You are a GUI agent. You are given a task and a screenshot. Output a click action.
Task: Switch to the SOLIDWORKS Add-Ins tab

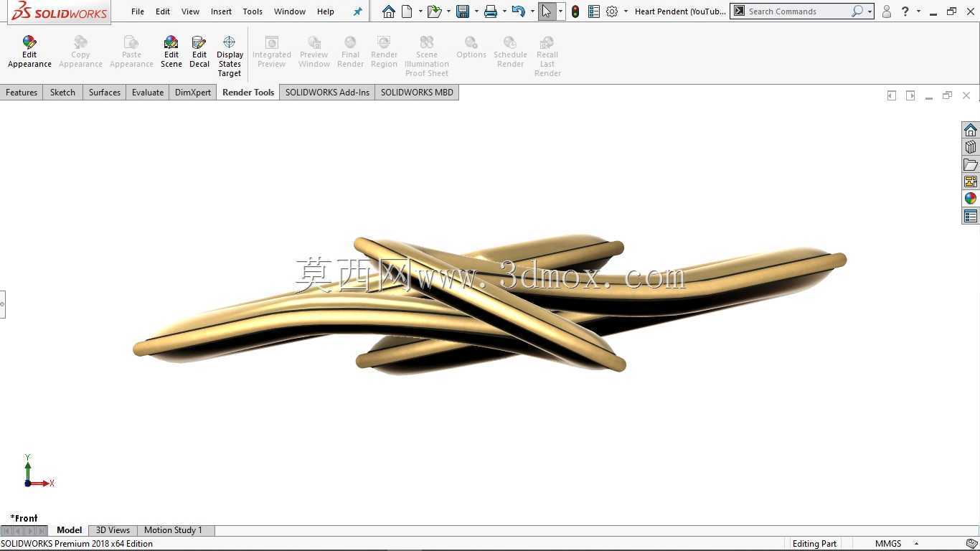point(327,93)
